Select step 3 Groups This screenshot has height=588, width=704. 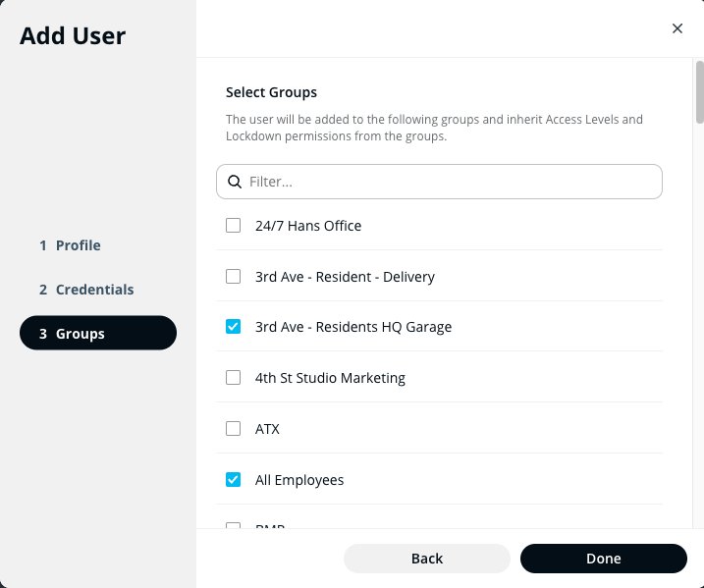(x=97, y=334)
